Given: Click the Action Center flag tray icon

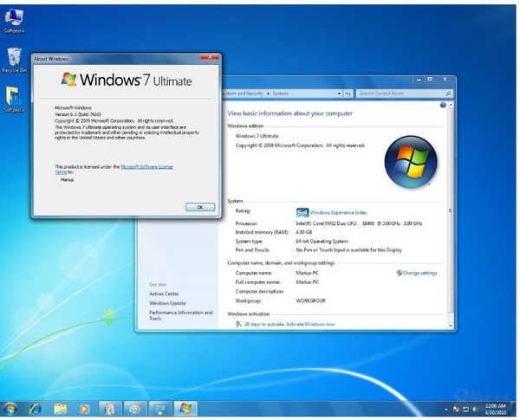Looking at the screenshot, I should point(457,410).
